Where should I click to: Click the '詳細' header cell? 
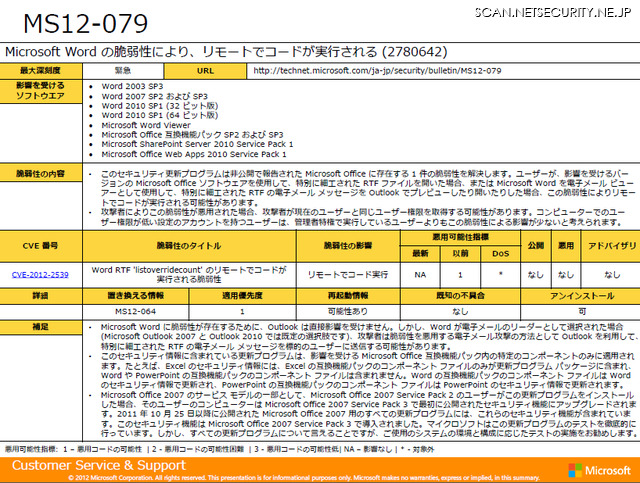click(x=41, y=296)
